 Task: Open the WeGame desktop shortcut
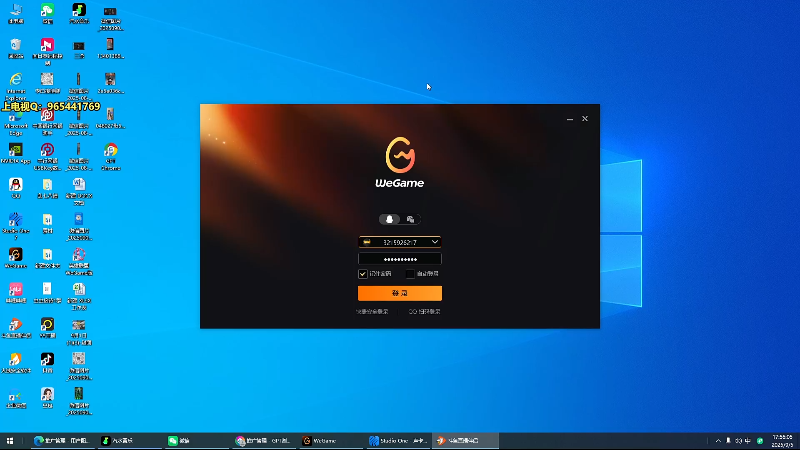point(16,258)
